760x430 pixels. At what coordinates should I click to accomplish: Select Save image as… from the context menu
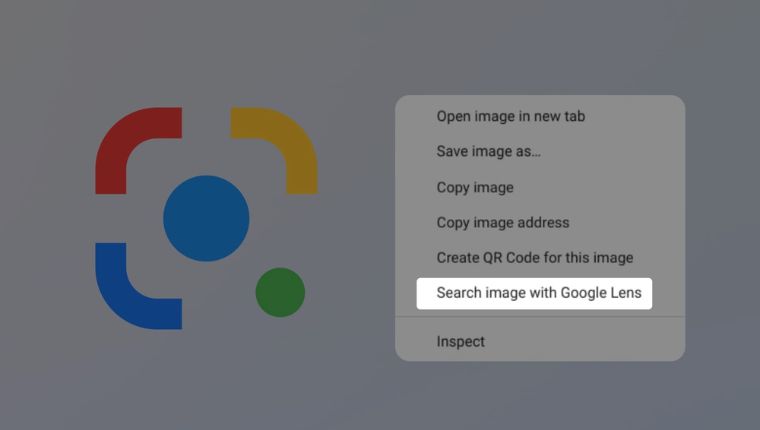click(x=488, y=152)
